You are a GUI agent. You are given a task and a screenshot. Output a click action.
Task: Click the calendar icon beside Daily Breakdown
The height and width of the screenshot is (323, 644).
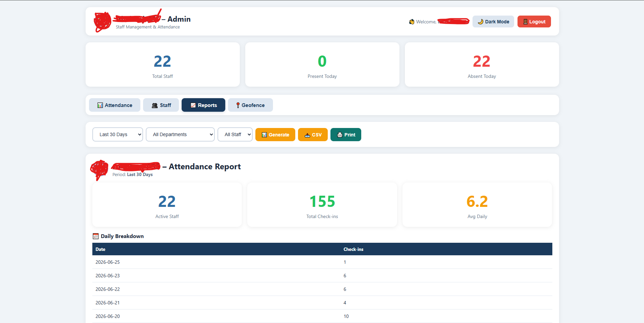pyautogui.click(x=96, y=236)
